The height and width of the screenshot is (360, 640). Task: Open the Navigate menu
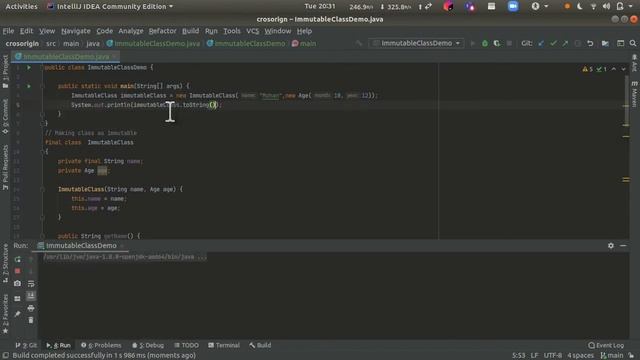76,31
